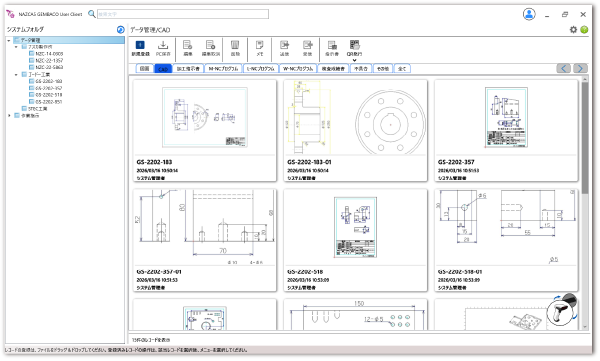Viewport: 600px width, 361px height.
Task: Click the NAZCAS app logo icon
Action: pos(11,14)
